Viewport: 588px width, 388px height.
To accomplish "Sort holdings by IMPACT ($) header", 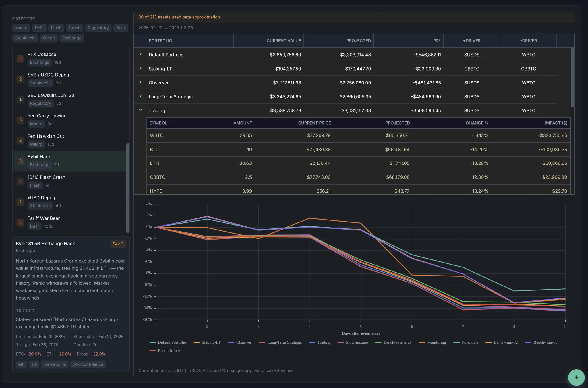I will pyautogui.click(x=556, y=123).
